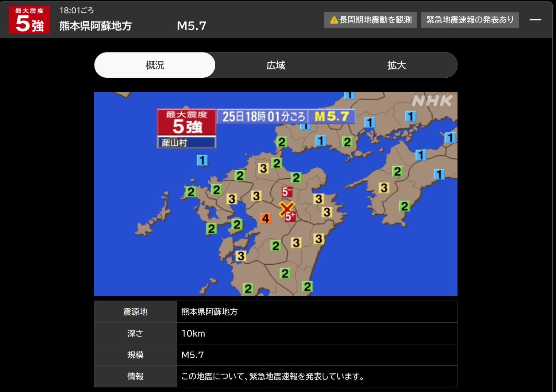Click the 情報 row emergency alert text

point(273,376)
